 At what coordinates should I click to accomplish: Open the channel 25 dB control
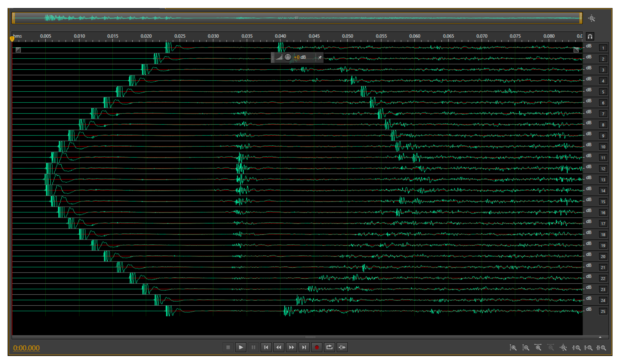[x=589, y=309]
